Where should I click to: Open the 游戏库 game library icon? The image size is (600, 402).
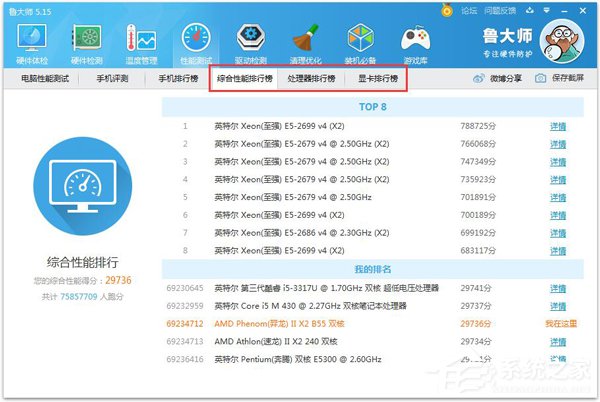[x=415, y=38]
